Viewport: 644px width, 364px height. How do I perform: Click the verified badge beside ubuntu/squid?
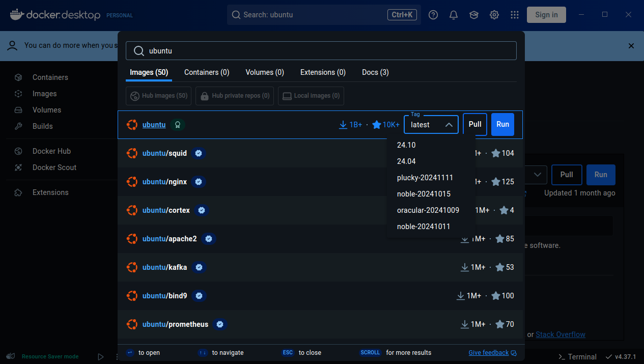[199, 153]
